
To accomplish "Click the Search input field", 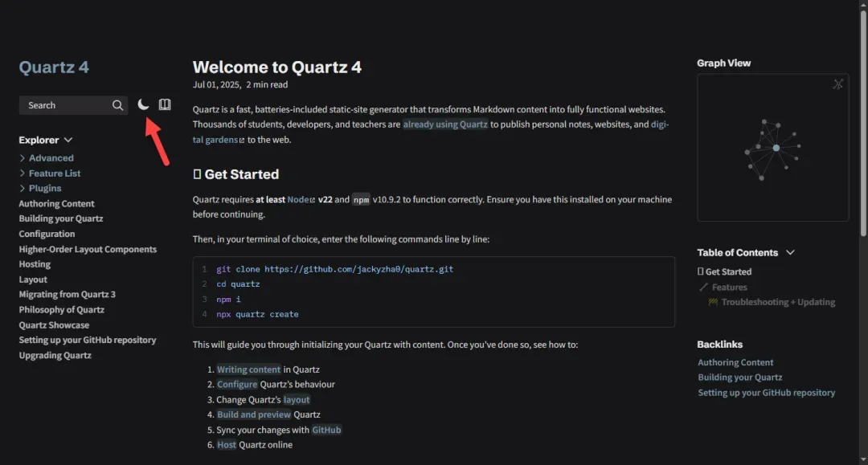I will pos(73,105).
